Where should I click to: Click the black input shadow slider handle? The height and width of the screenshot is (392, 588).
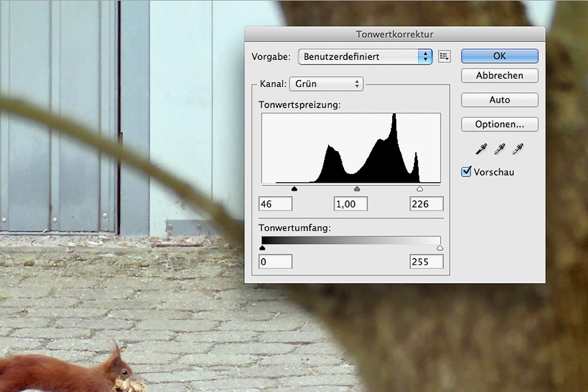coord(295,189)
